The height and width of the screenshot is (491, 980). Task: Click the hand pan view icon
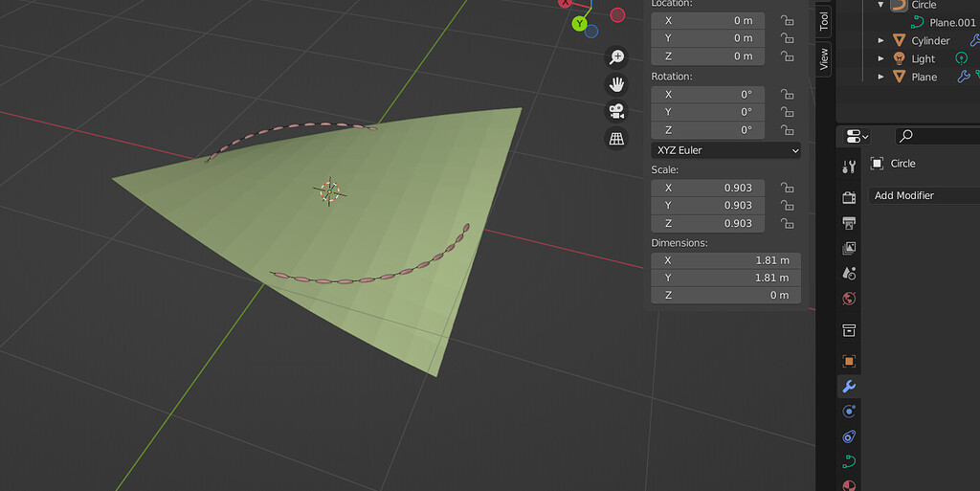617,83
